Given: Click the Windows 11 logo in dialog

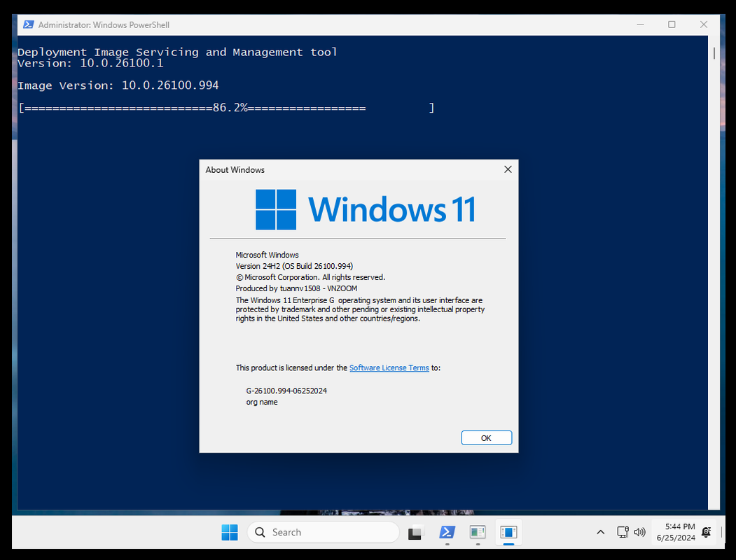Looking at the screenshot, I should pyautogui.click(x=365, y=209).
